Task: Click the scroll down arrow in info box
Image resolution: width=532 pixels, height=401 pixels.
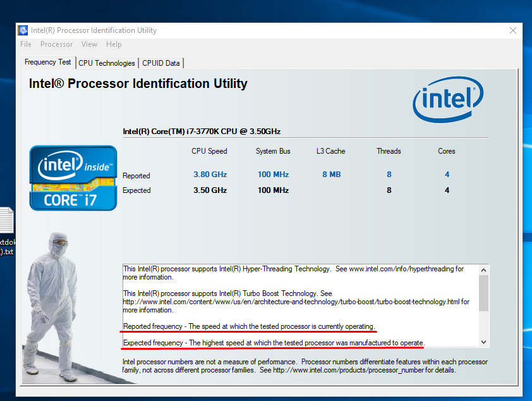Action: click(484, 342)
